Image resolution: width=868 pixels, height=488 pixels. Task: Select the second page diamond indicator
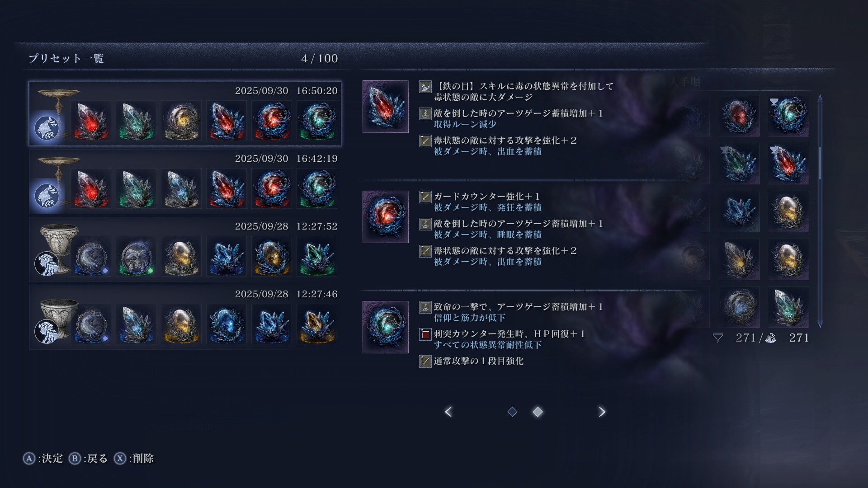point(538,412)
